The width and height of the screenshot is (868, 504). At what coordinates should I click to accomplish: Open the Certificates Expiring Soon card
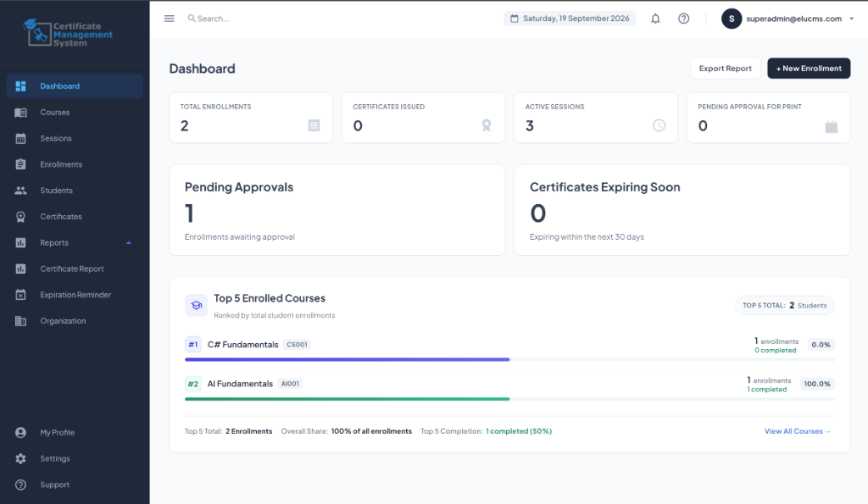click(x=682, y=210)
